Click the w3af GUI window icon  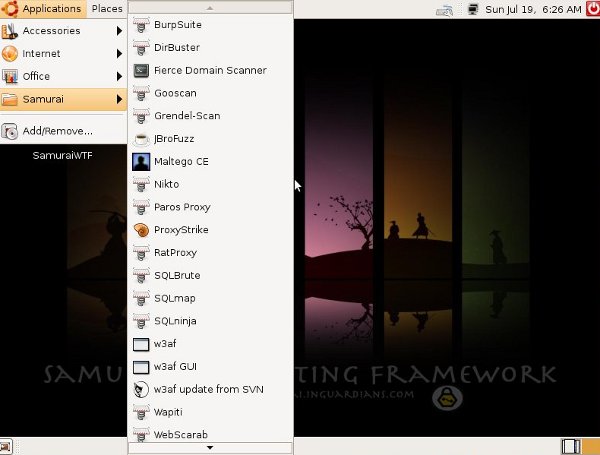point(141,367)
